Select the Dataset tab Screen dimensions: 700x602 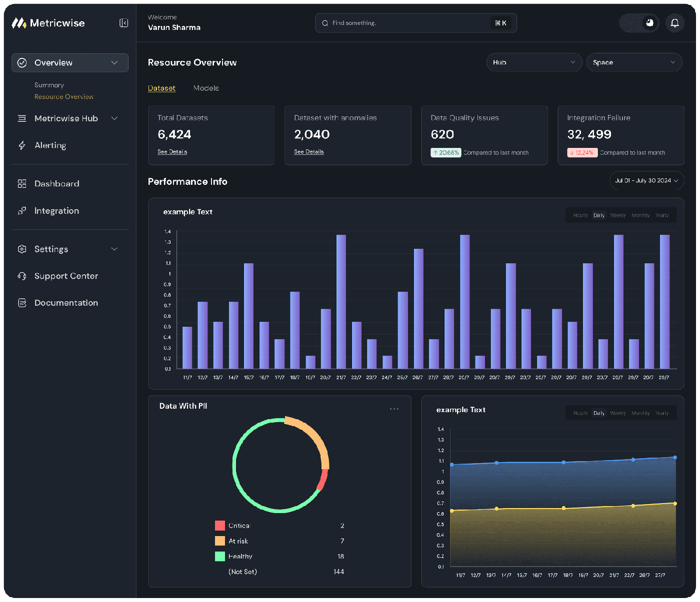pyautogui.click(x=161, y=88)
